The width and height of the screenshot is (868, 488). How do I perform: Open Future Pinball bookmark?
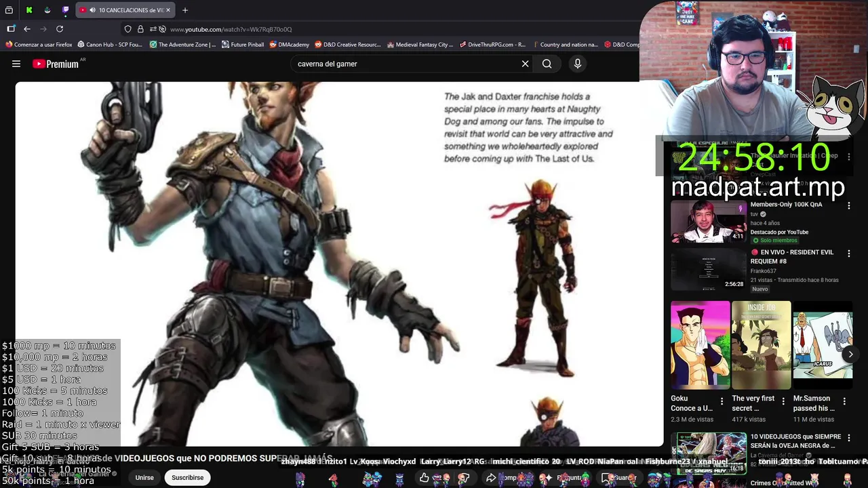[x=243, y=45]
